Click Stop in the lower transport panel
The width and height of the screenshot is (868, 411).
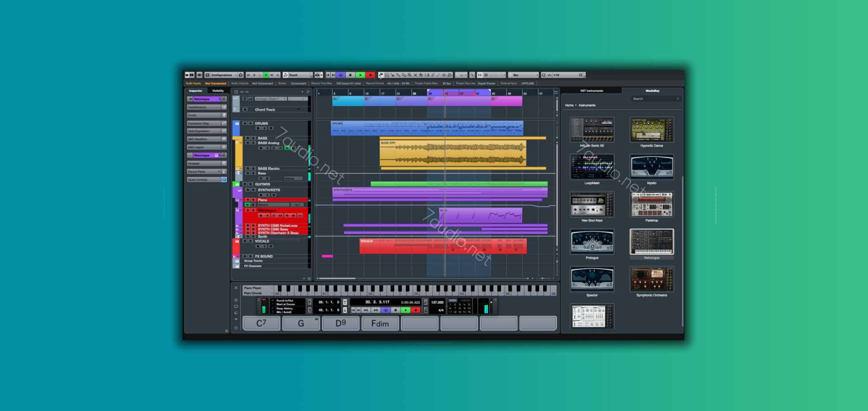tap(396, 310)
